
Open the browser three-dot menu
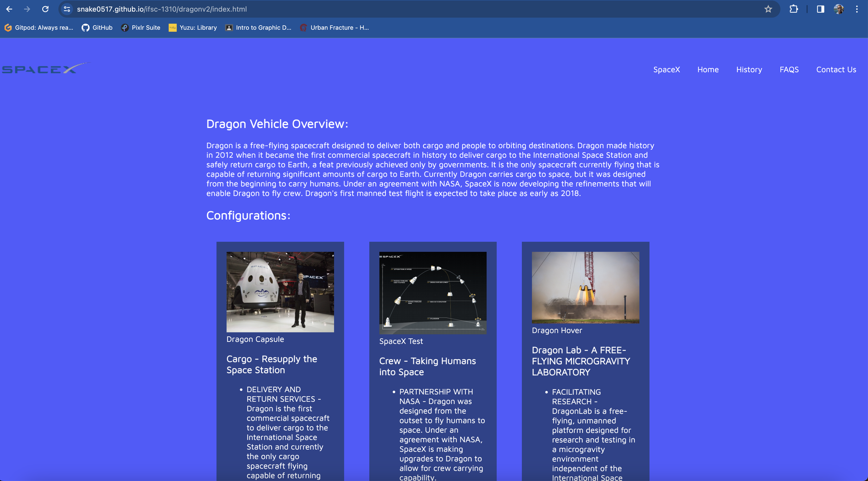click(x=857, y=9)
